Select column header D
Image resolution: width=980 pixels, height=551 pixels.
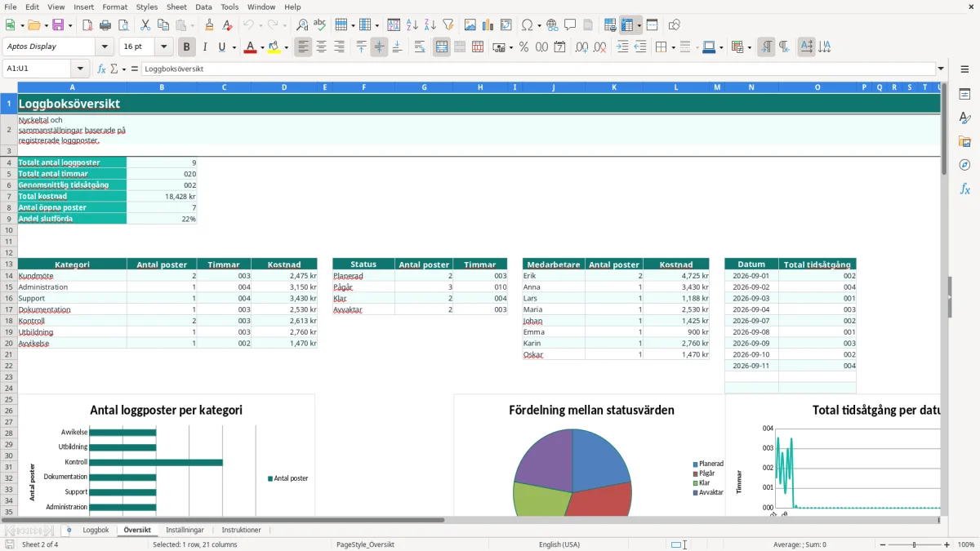tap(284, 87)
